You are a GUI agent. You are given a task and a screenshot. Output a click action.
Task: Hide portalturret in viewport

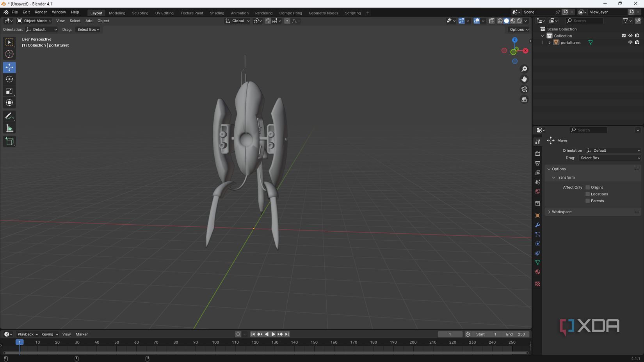point(630,42)
